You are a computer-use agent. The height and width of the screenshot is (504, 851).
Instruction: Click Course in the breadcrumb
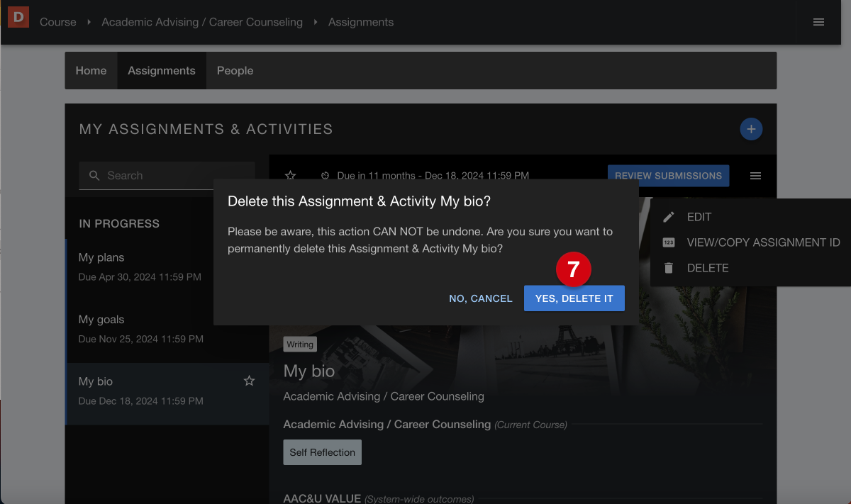click(58, 22)
